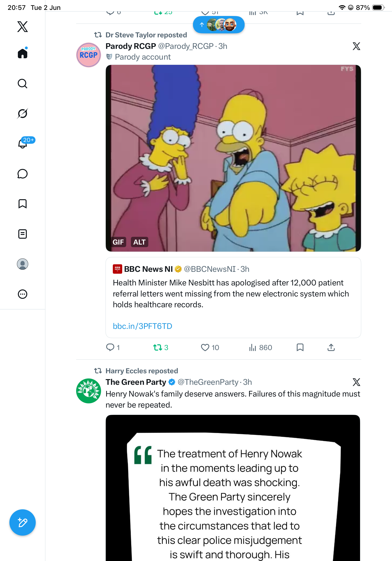Viewport: 392px width, 561px height.
Task: Like the Parody RCGP post
Action: [210, 347]
